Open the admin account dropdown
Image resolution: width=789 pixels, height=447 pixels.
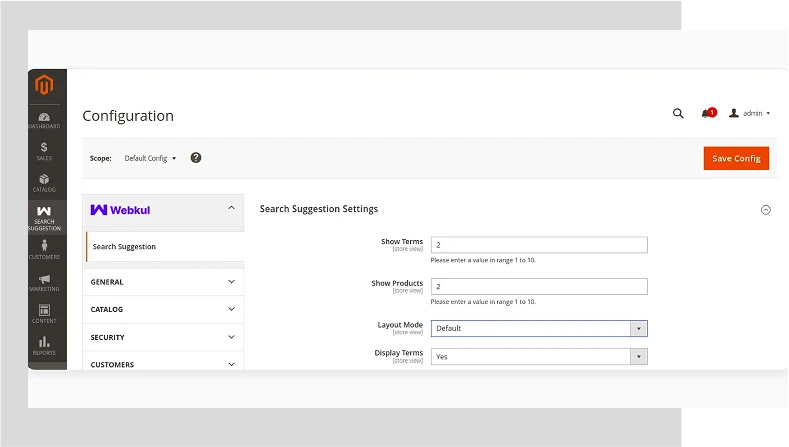coord(750,114)
